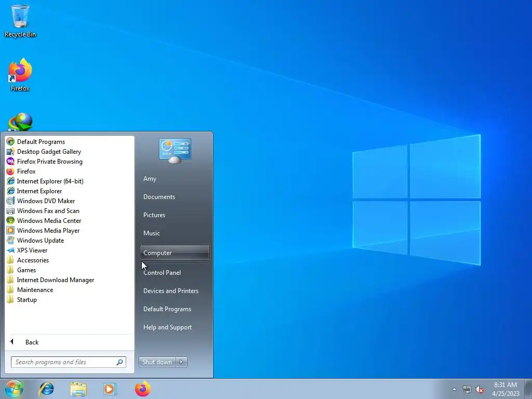The width and height of the screenshot is (532, 399).
Task: Open Control Panel
Action: click(162, 273)
